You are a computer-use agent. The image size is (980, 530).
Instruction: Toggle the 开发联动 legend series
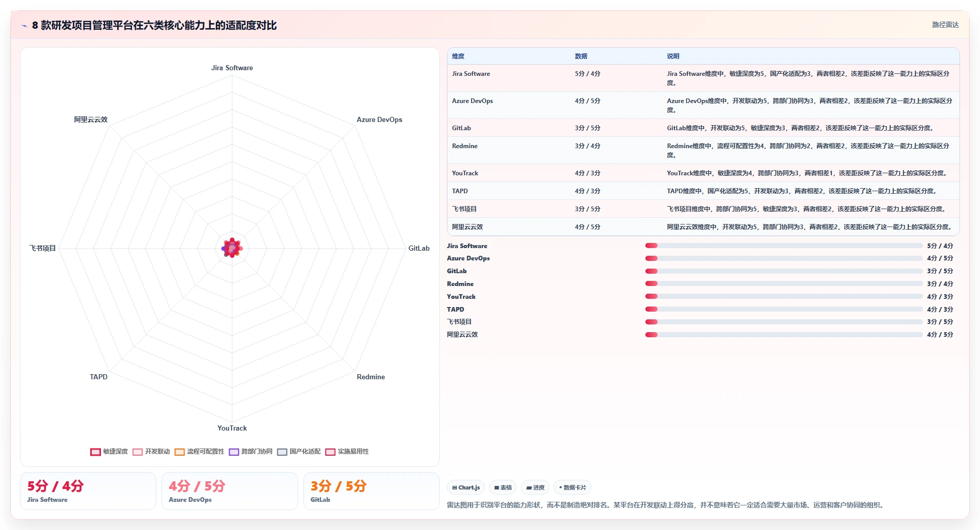coord(151,452)
